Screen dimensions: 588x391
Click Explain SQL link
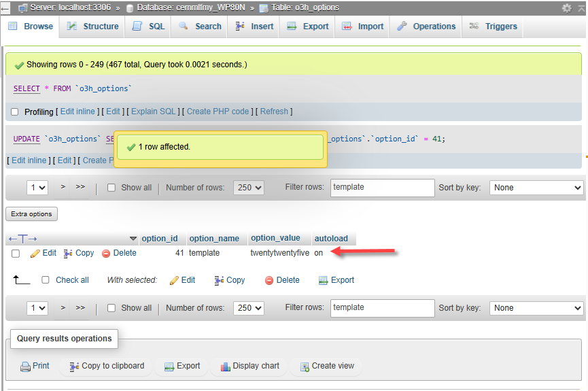tap(154, 112)
